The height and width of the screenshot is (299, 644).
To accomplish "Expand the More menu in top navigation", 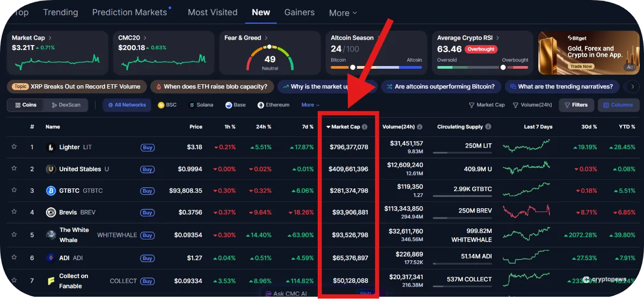I will [x=343, y=13].
